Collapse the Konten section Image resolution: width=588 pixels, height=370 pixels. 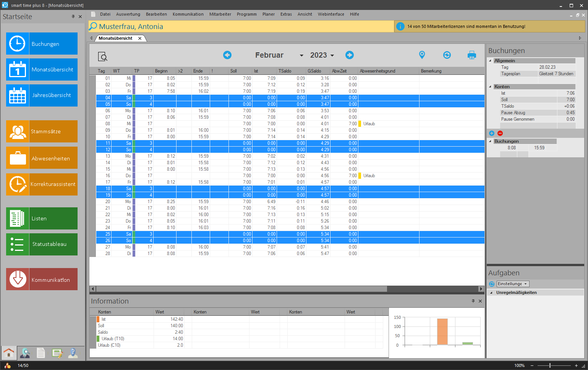491,87
